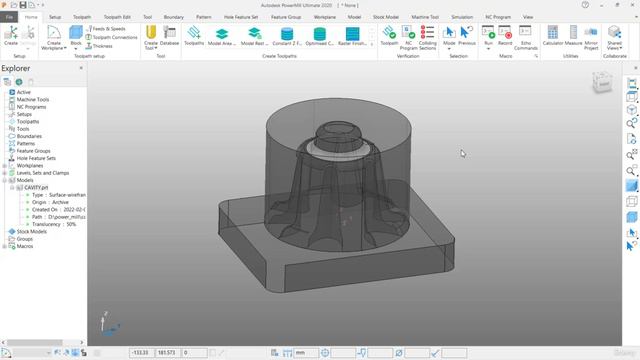Screen dimensions: 640x360
Task: Open the tool Database
Action: click(169, 35)
